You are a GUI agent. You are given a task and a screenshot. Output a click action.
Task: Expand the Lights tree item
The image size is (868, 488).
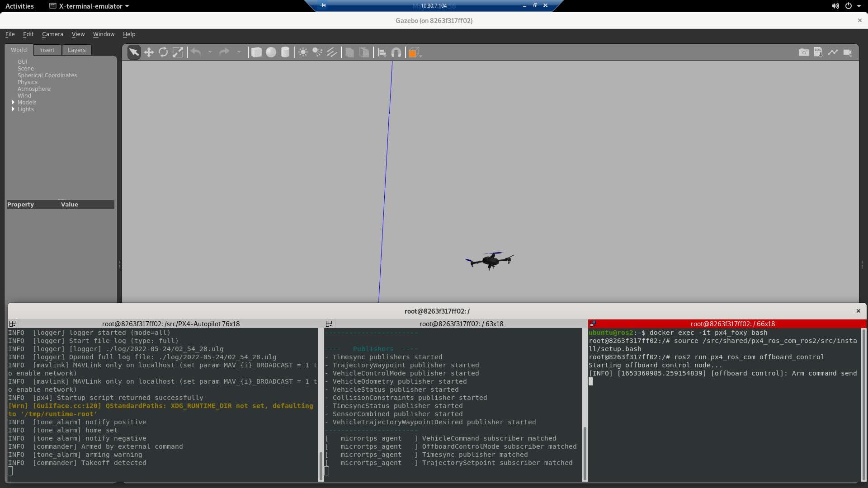(13, 109)
